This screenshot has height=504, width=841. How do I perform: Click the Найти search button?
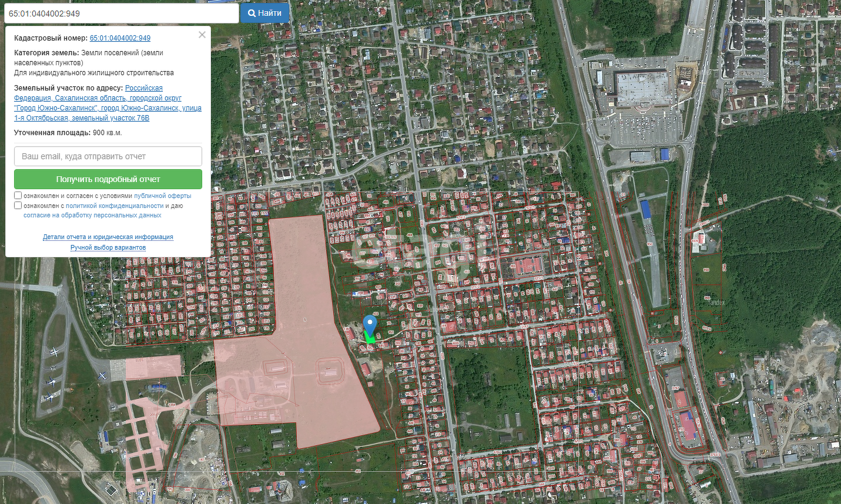click(264, 13)
